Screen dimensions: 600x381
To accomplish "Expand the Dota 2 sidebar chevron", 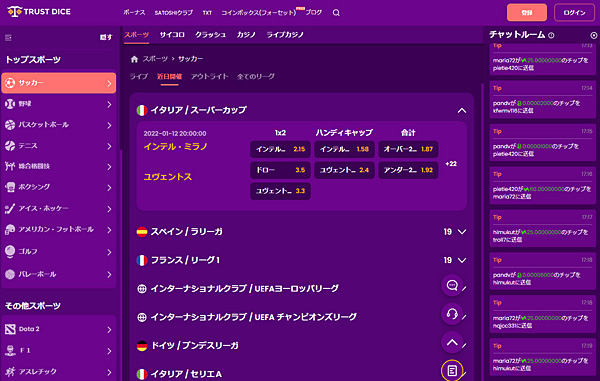I will [x=109, y=330].
